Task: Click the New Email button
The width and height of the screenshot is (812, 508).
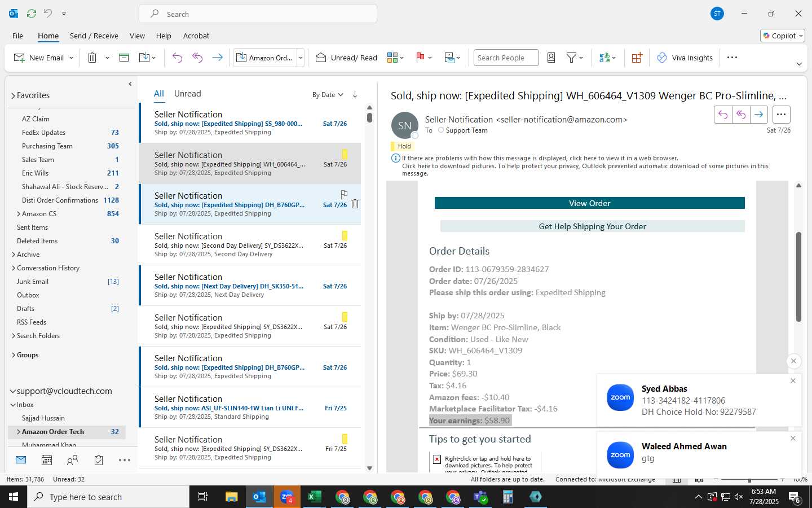Action: (38, 58)
